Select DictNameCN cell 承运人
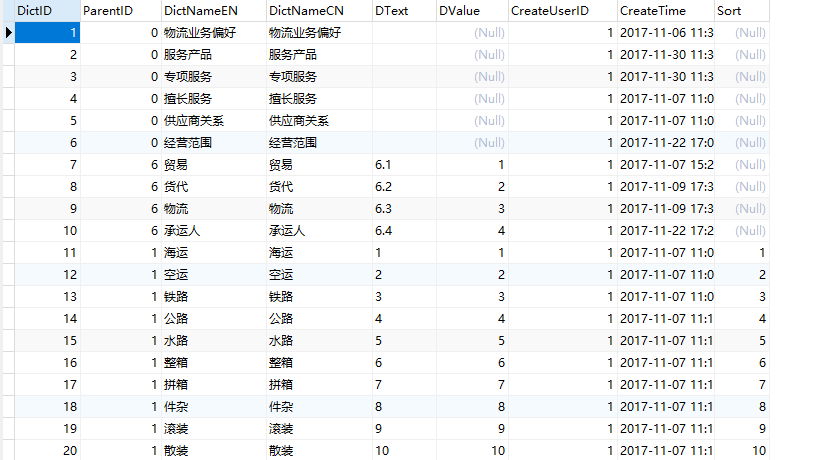 click(319, 231)
